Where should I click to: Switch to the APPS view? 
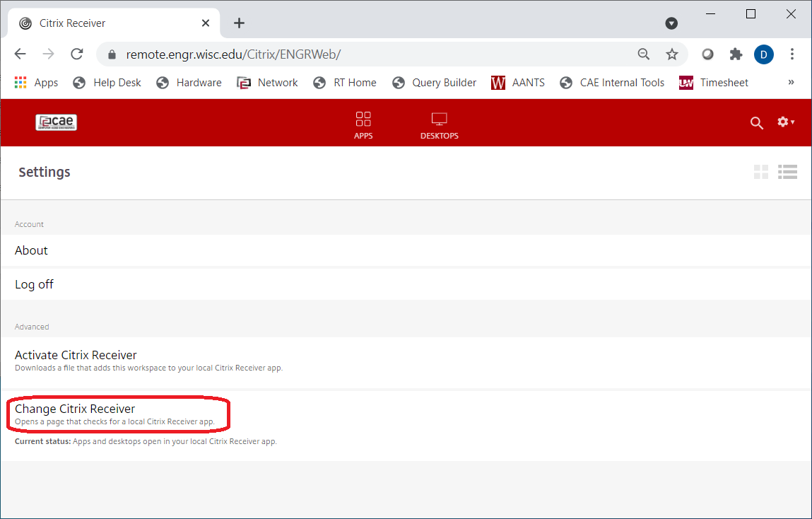(x=363, y=125)
